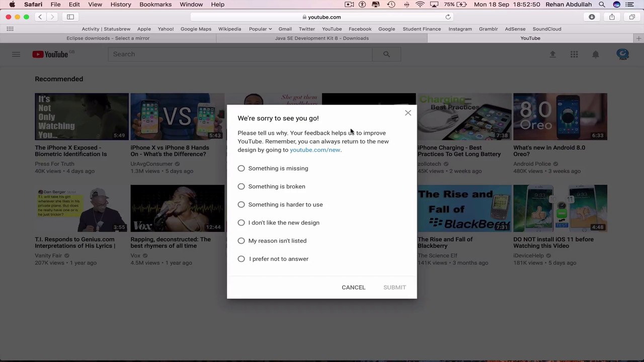Open 'Rise and Fall of BlackBerry' thumbnail

[x=464, y=208]
